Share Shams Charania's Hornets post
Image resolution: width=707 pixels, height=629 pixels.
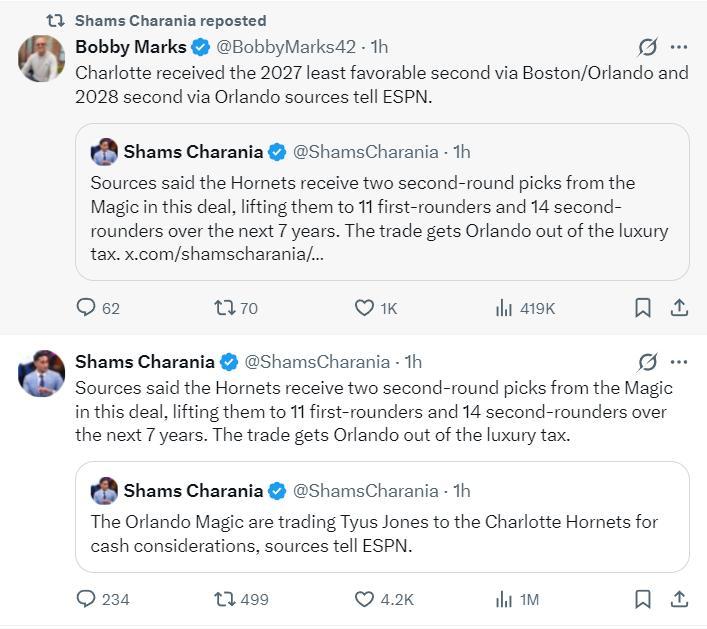tap(679, 599)
